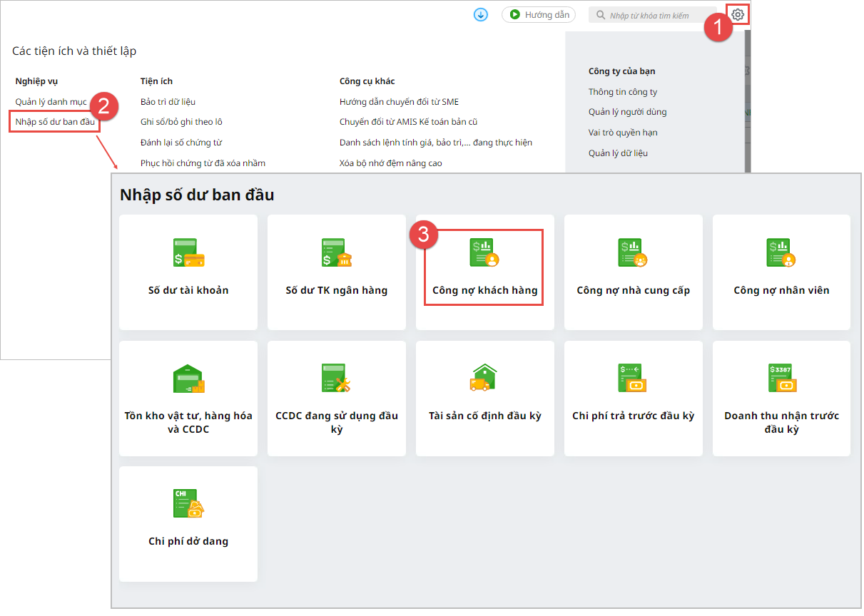The image size is (864, 616).
Task: Open Công nợ nhà cung cấp icon
Action: pyautogui.click(x=633, y=252)
